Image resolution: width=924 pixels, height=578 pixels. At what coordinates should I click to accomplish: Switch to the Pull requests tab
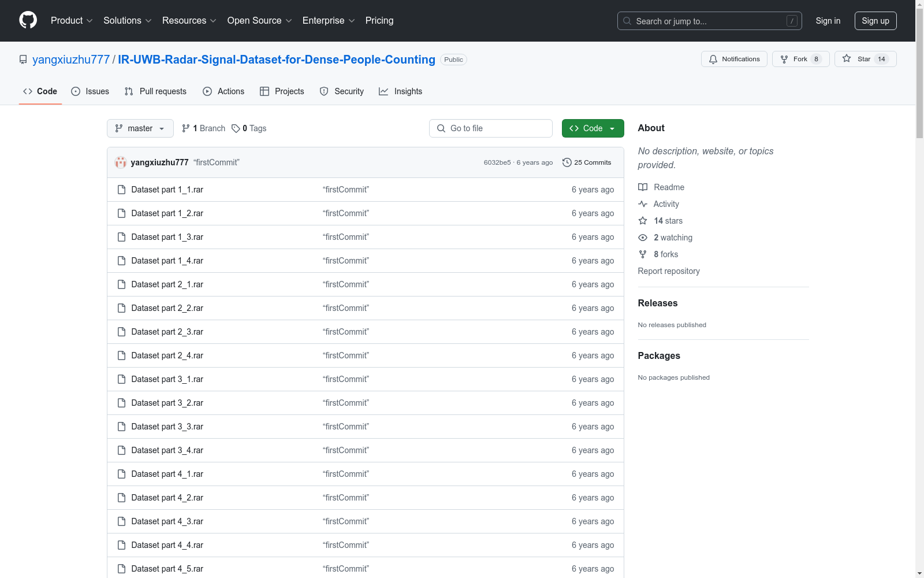155,91
